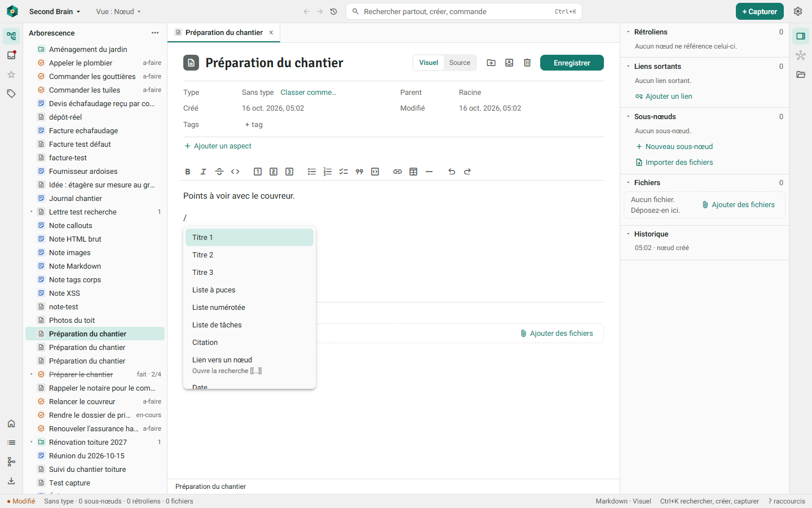This screenshot has height=508, width=812.
Task: Choose Titre 2 in slash menu
Action: [249, 255]
